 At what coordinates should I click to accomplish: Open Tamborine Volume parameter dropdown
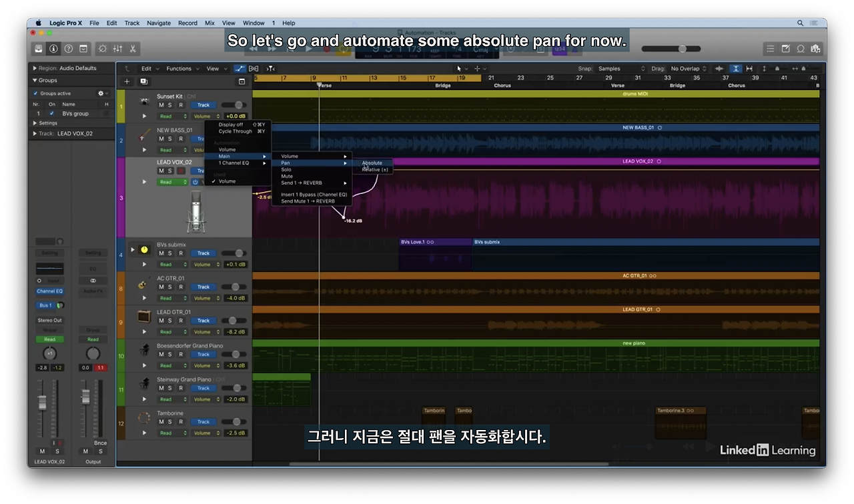point(206,433)
